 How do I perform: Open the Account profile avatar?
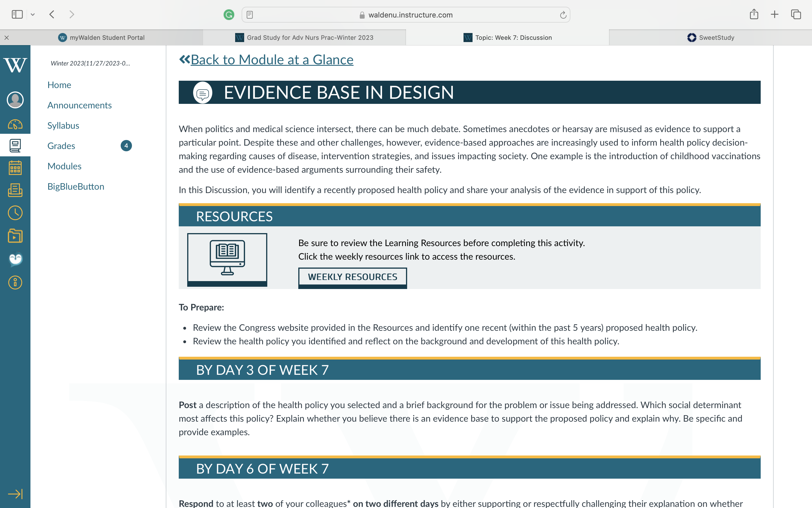[15, 100]
